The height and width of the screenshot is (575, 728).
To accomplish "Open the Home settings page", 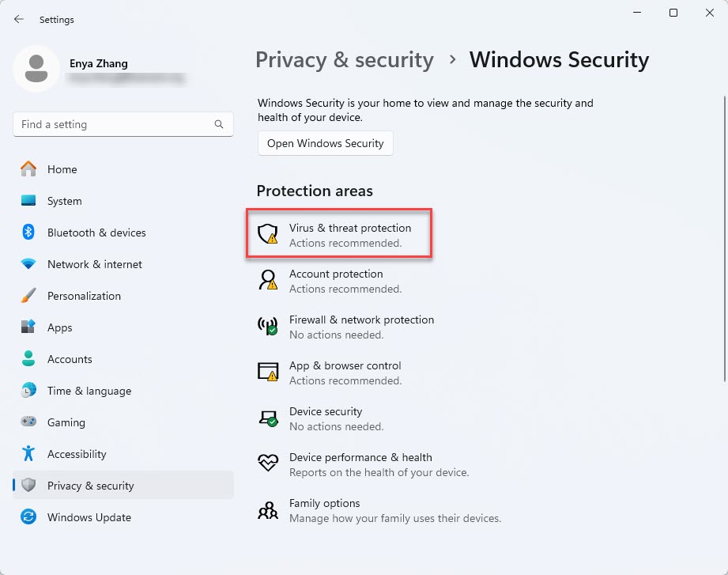I will (62, 169).
